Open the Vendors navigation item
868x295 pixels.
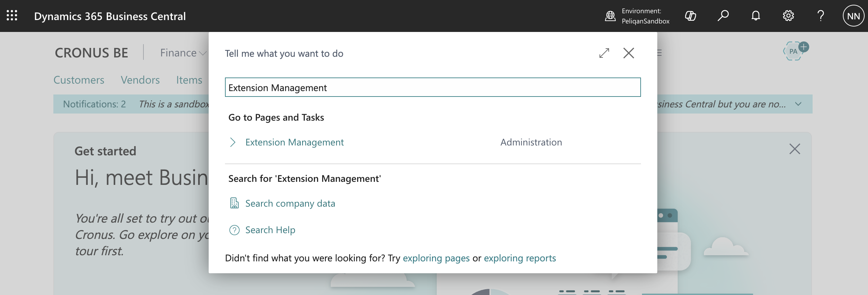140,80
